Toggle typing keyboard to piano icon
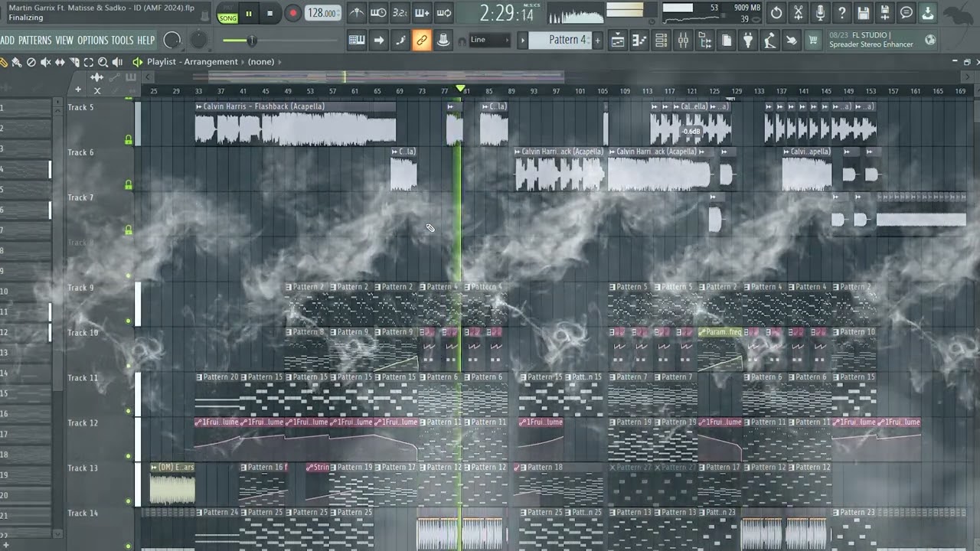Screen dimensions: 980x551 click(357, 40)
